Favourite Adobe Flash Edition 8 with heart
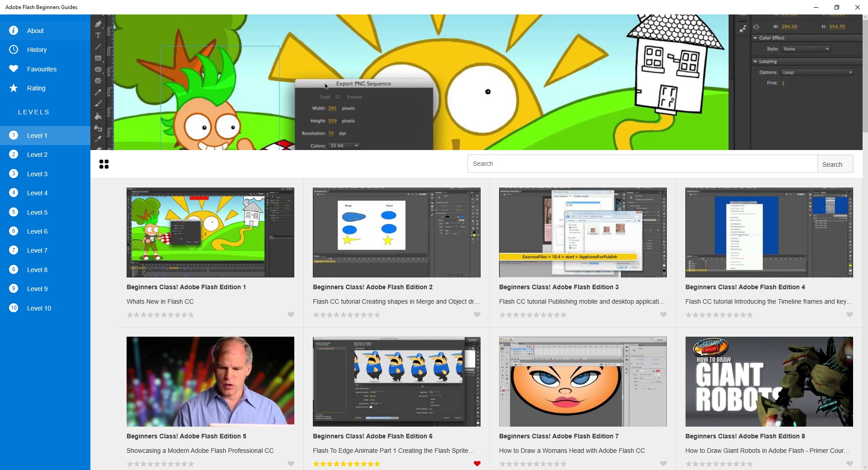 (849, 464)
